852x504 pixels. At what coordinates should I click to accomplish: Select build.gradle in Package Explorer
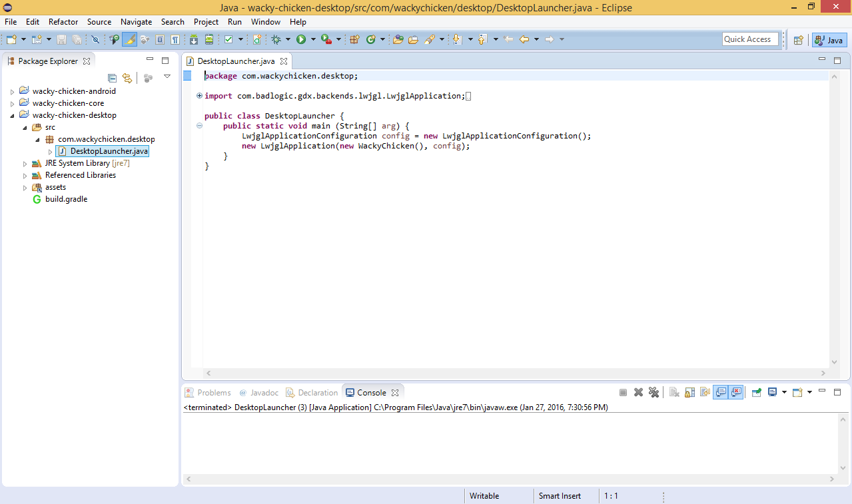[66, 199]
